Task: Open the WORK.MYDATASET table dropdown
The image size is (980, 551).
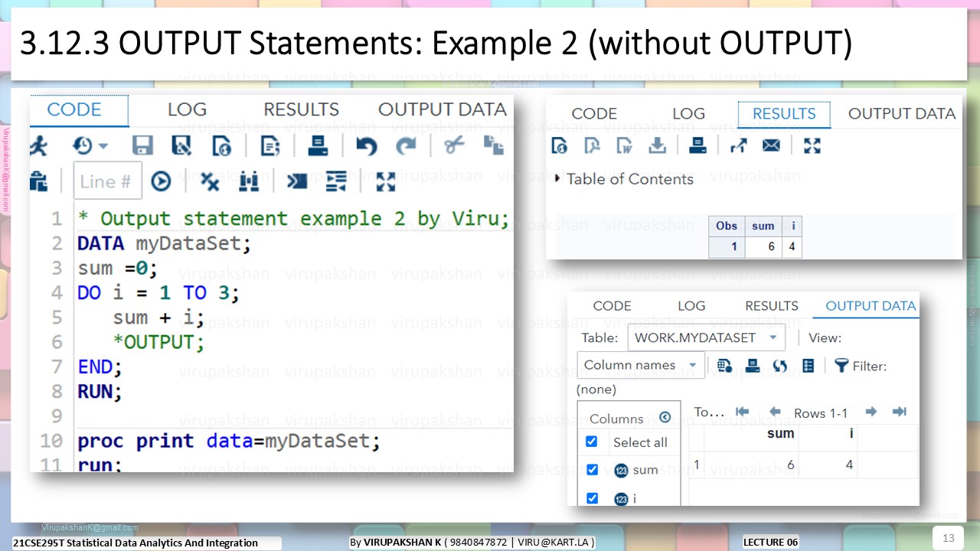Action: coord(706,337)
